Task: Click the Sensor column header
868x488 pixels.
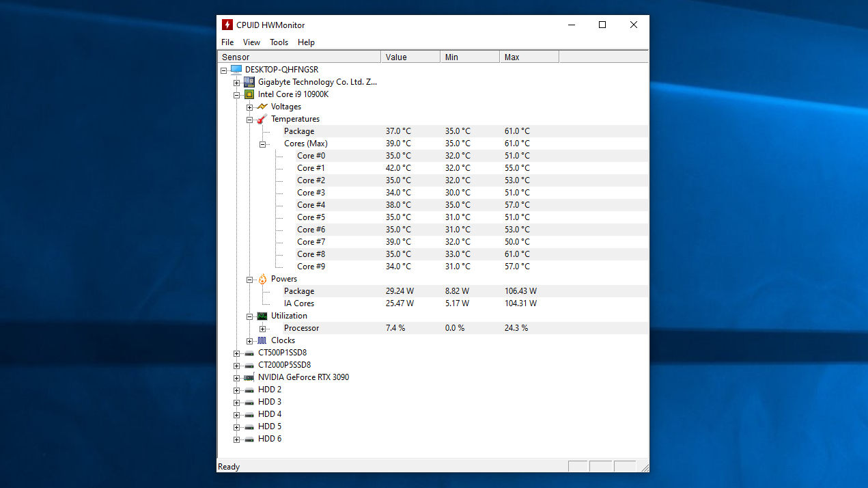Action: 236,57
